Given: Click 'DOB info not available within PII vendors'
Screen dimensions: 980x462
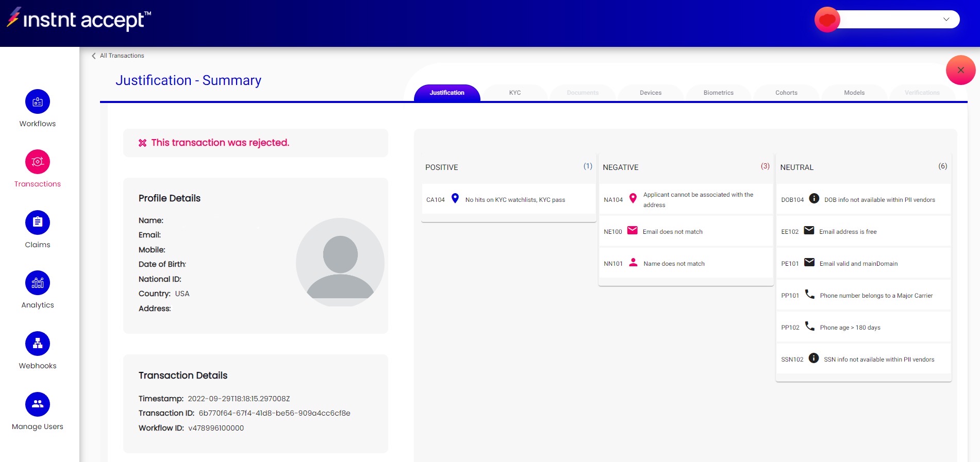Looking at the screenshot, I should click(879, 200).
